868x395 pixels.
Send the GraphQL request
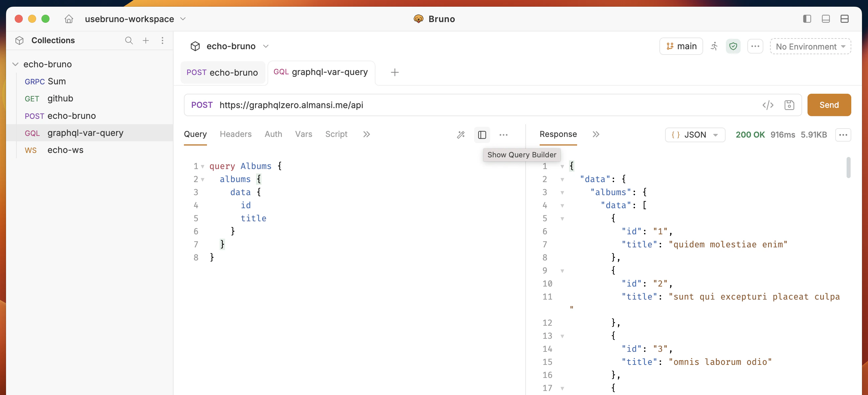click(x=829, y=105)
